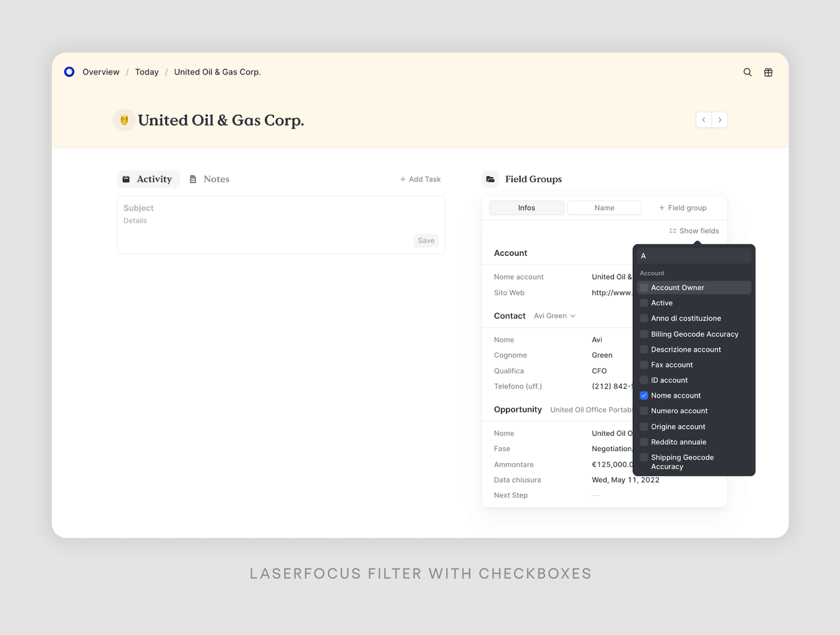Click the LaserFocus circular logo icon
This screenshot has width=840, height=635.
pyautogui.click(x=69, y=72)
